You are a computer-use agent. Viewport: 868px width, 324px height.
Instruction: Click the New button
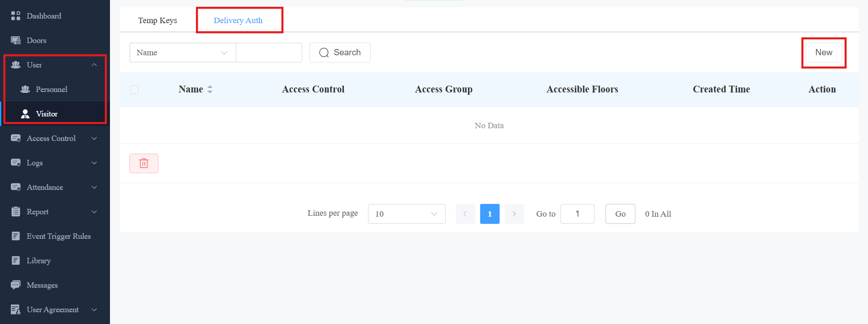[x=824, y=53]
